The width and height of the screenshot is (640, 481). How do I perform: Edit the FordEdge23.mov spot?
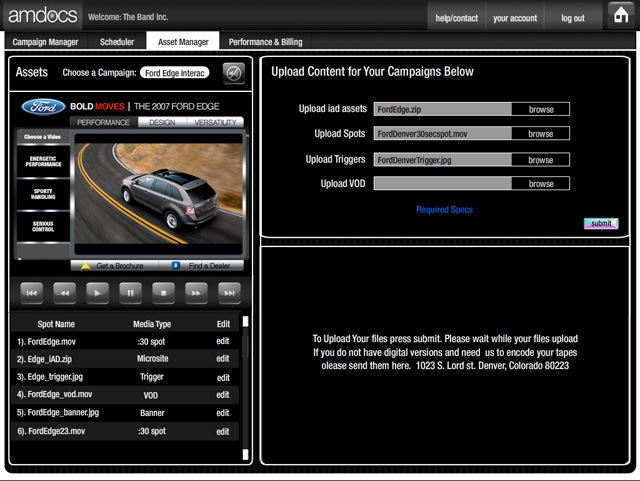(222, 432)
